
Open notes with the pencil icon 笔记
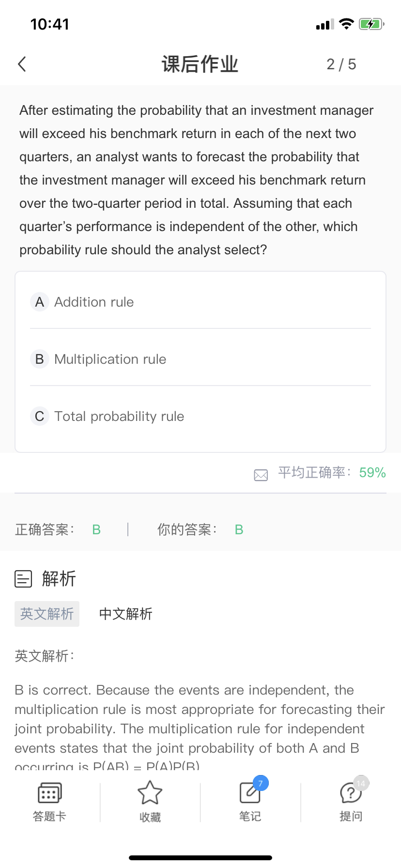[x=250, y=793]
